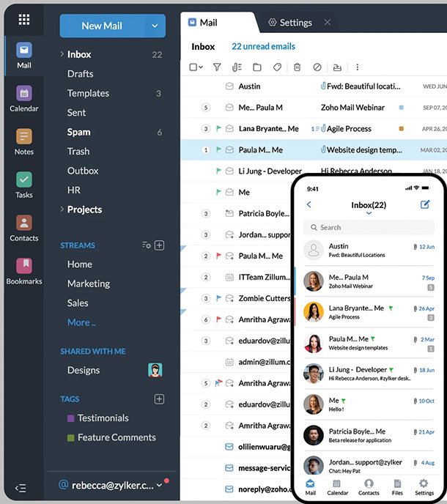
Task: Click the move to folder icon
Action: tap(257, 67)
